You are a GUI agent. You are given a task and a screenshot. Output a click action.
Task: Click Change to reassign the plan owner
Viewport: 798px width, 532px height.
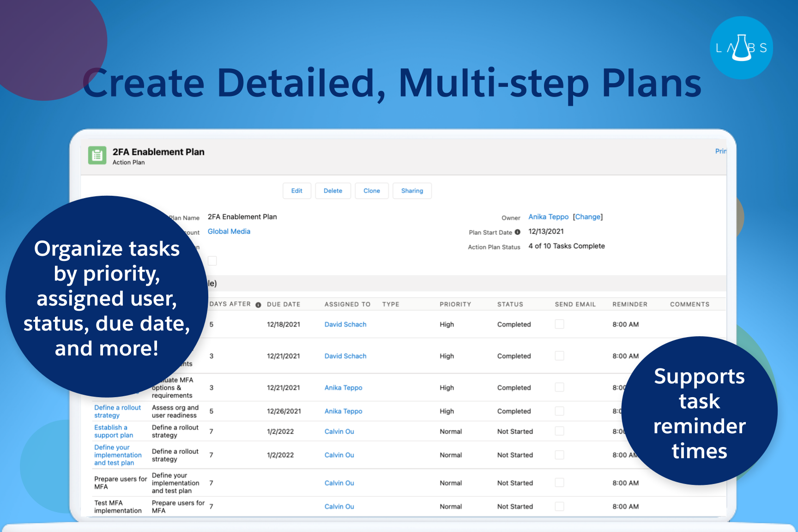tap(588, 217)
